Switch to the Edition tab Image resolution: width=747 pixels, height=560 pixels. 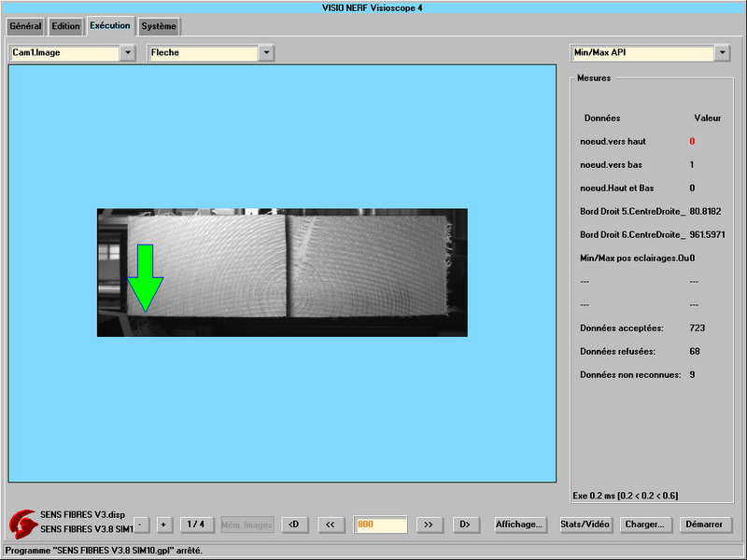tap(65, 26)
